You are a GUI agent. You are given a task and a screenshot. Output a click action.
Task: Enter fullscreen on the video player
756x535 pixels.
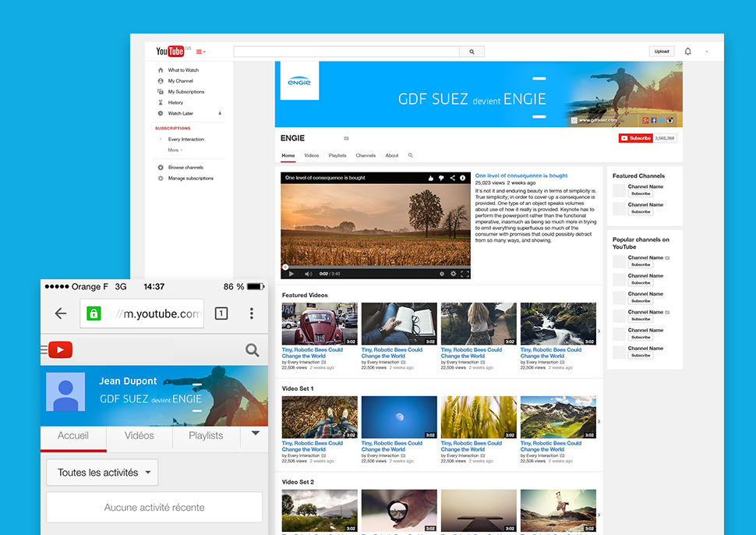tap(465, 274)
